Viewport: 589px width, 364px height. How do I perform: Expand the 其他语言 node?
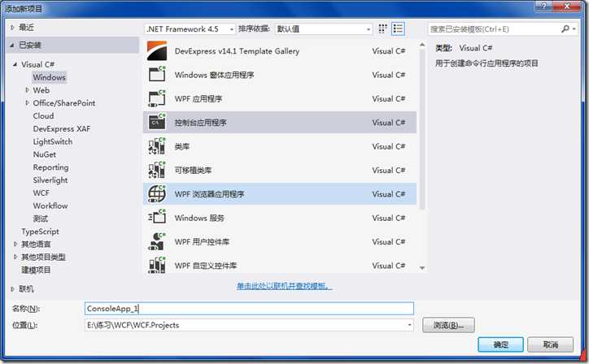(x=15, y=245)
